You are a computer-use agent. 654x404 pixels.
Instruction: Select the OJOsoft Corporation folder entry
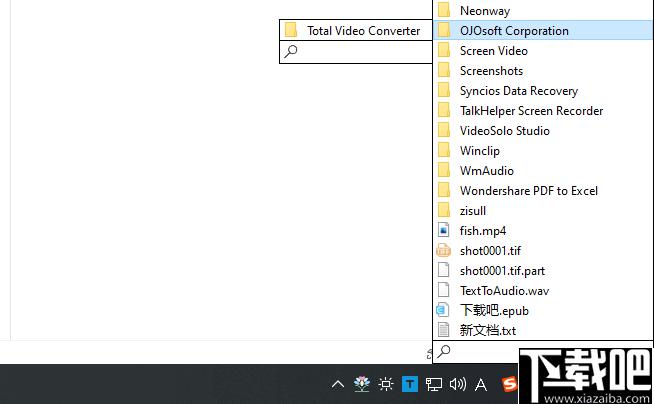point(543,30)
